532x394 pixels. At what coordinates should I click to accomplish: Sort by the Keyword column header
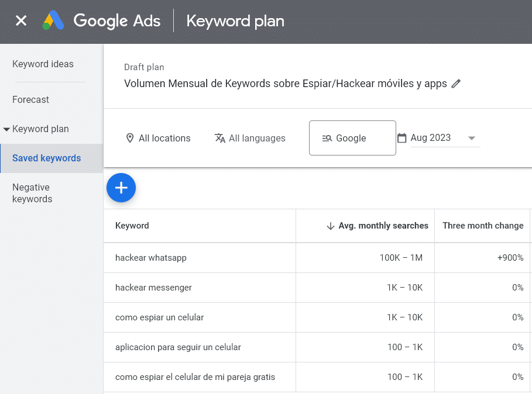tap(132, 226)
